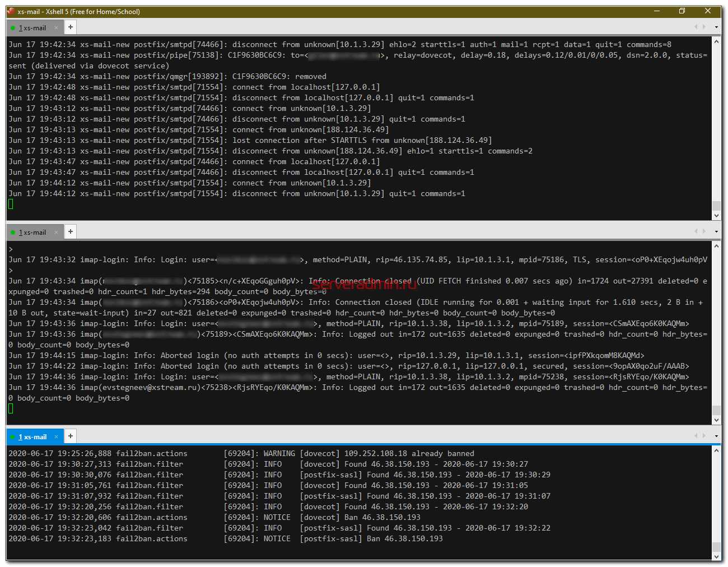Click scroll-down arrow of the postfix log pane
Image resolution: width=728 pixels, height=567 pixels.
click(716, 216)
